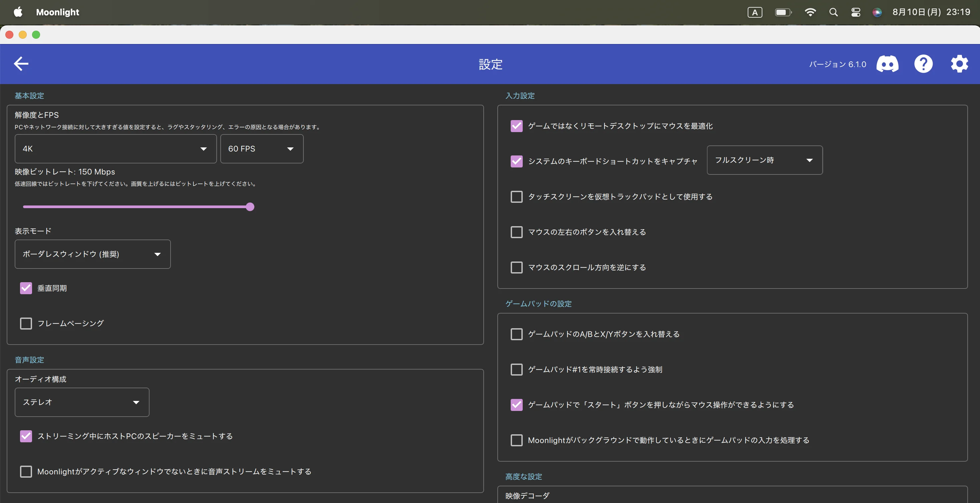Enable mute audio when Moonlight inactive checkbox
This screenshot has height=503, width=980.
pyautogui.click(x=26, y=471)
